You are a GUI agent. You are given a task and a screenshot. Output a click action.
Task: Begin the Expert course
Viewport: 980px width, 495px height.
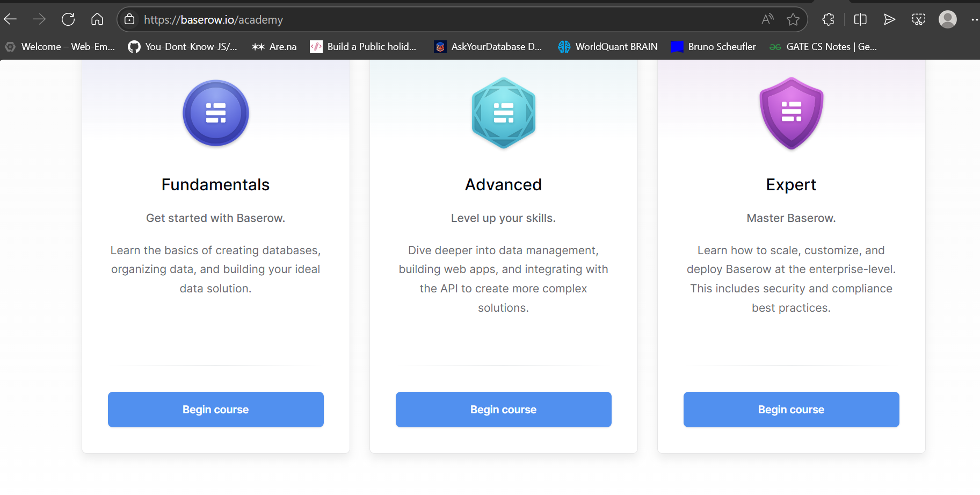tap(792, 410)
